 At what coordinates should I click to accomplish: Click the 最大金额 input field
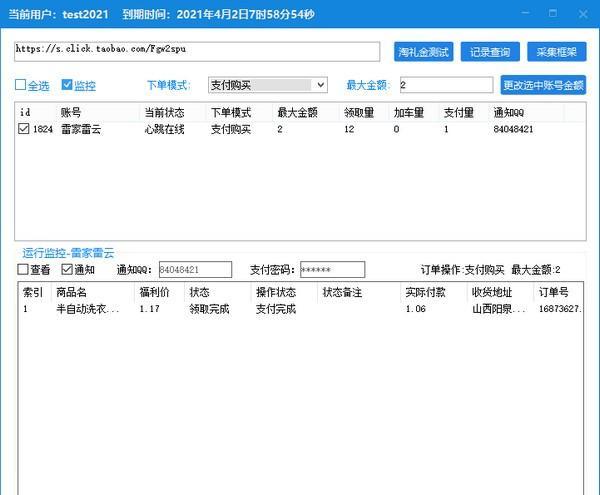coord(447,85)
